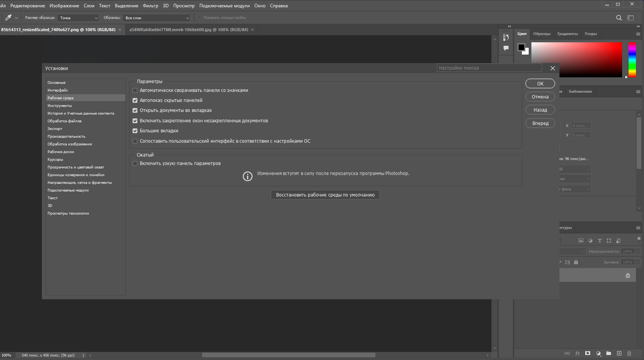
Task: Expand the opacity value dropdown
Action: [637, 252]
